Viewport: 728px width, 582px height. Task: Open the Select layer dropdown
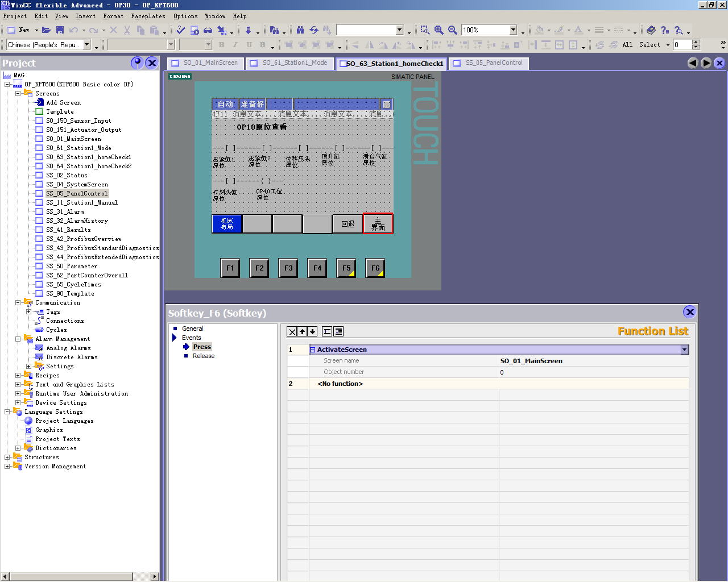click(x=668, y=45)
